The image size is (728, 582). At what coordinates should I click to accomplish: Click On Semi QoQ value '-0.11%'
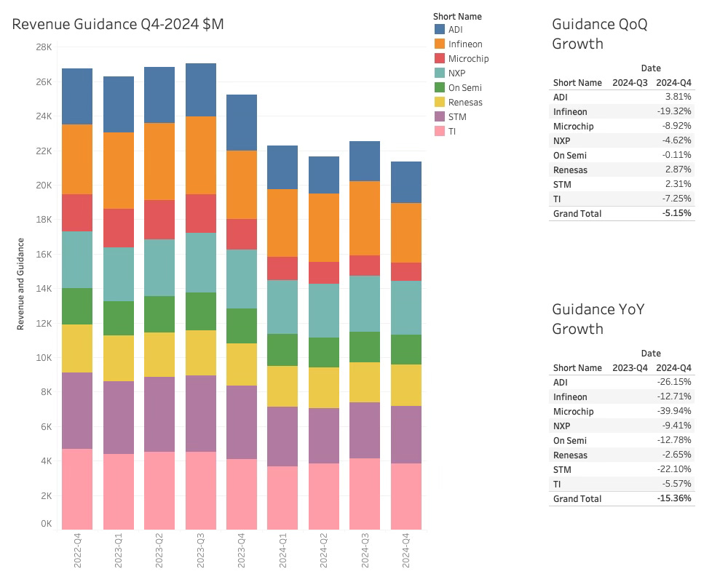coord(676,155)
